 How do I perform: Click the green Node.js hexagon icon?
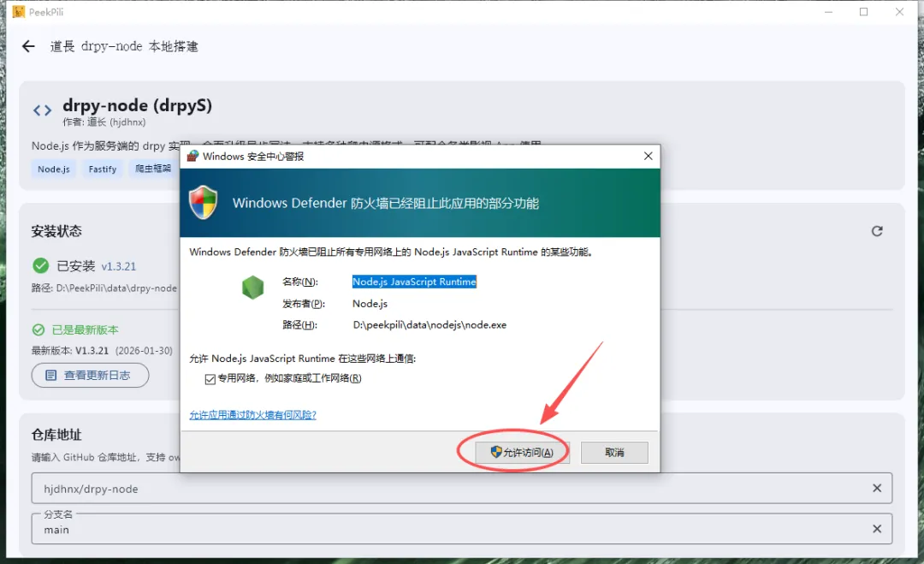[252, 288]
